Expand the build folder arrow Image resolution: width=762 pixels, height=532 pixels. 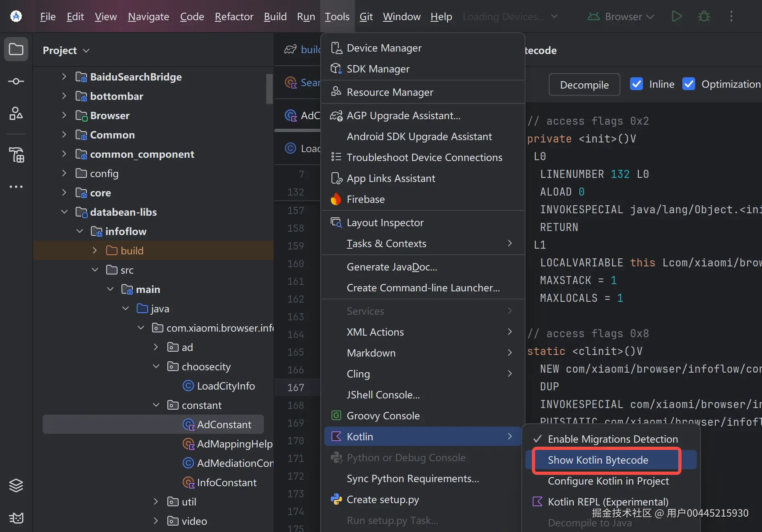tap(95, 250)
